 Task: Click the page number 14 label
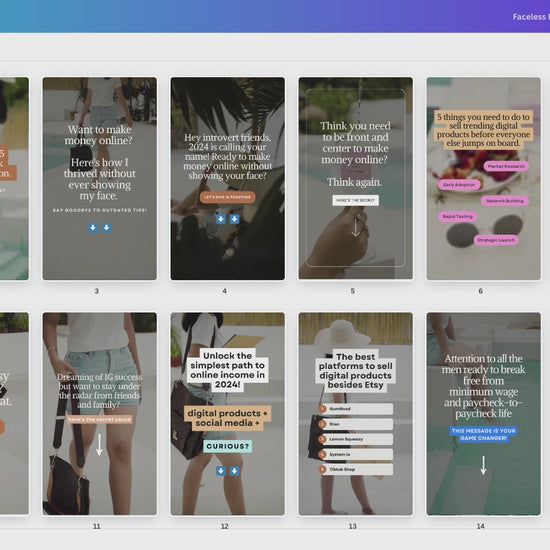click(x=481, y=526)
